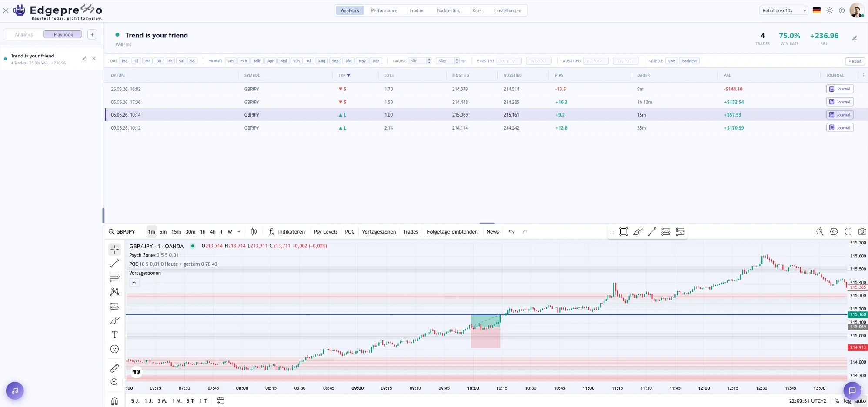Switch to the Einstellungen tab
Viewport: 868px width, 407px height.
[x=507, y=10]
